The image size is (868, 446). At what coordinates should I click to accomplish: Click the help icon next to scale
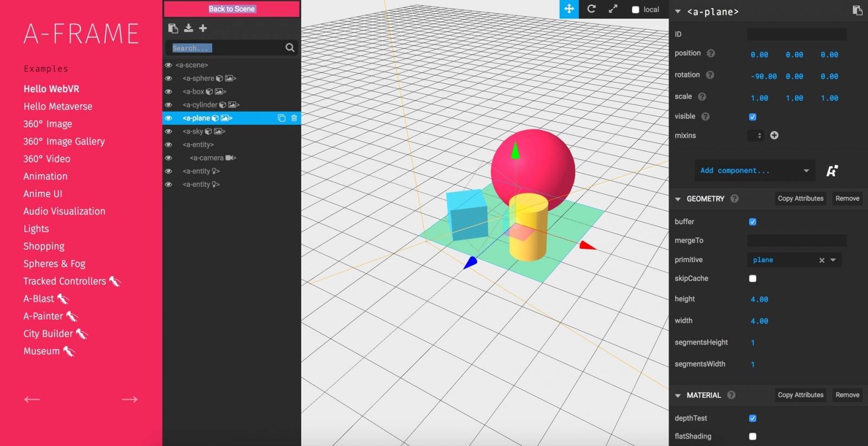pos(702,96)
